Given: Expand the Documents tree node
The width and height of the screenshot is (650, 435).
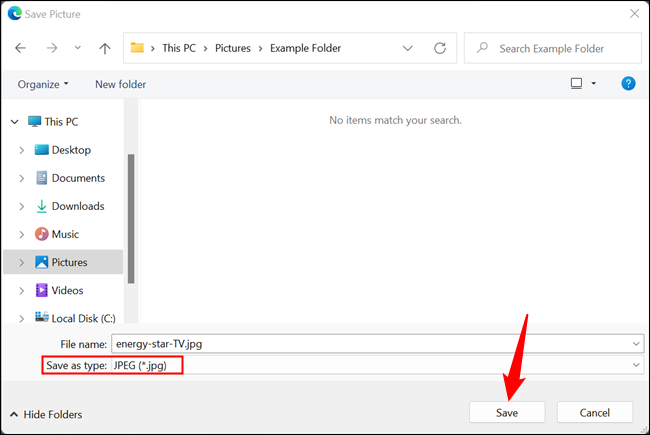Looking at the screenshot, I should [22, 178].
